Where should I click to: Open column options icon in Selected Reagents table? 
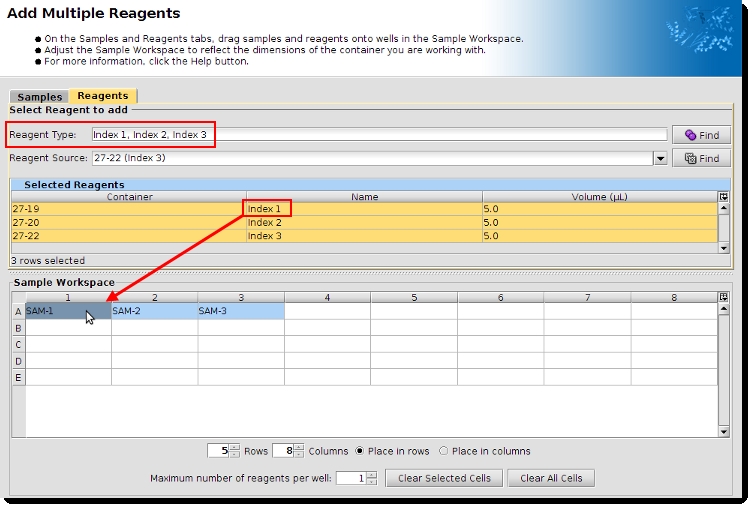[x=724, y=197]
